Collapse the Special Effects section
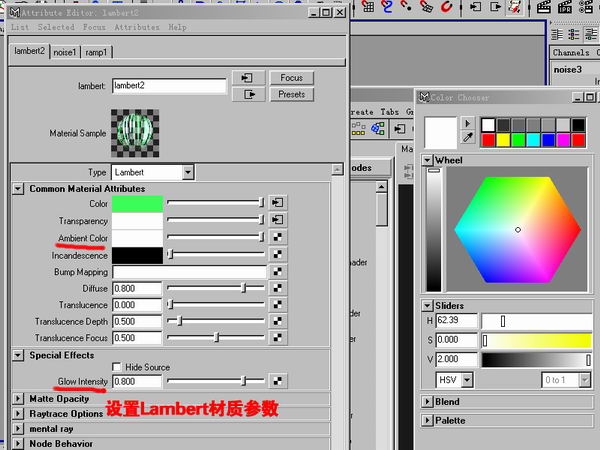 click(18, 355)
